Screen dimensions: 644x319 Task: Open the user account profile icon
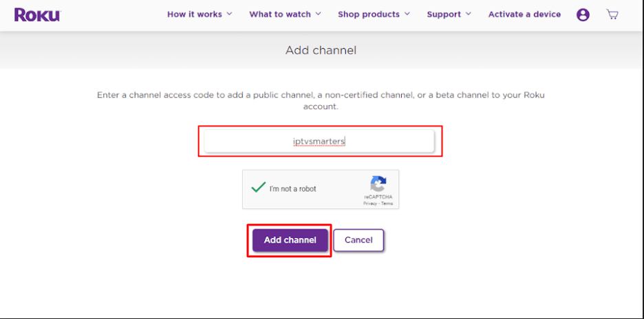[x=583, y=14]
